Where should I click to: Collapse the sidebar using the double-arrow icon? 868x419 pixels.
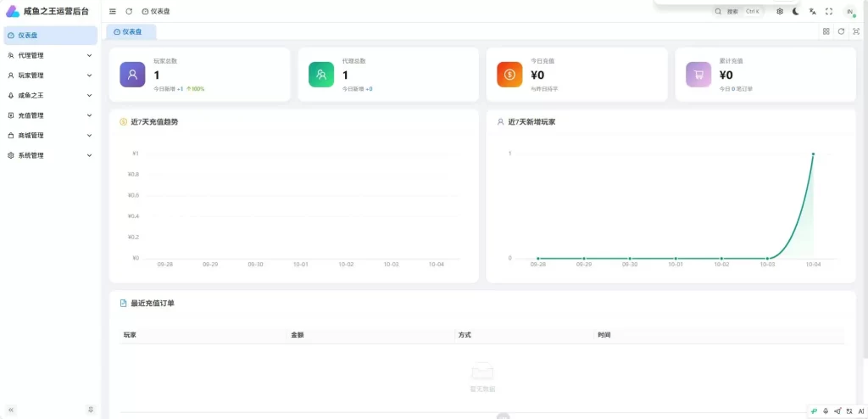(10, 410)
